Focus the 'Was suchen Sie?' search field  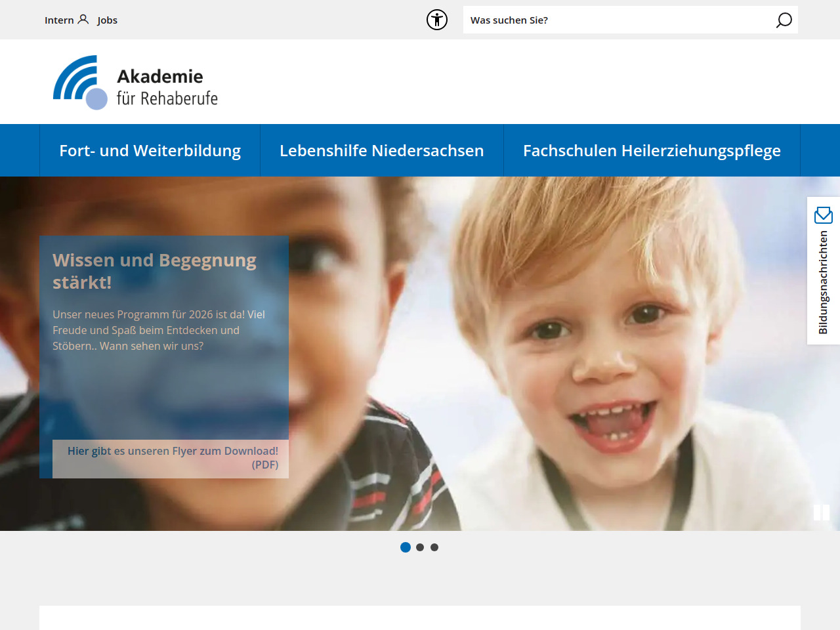[619, 20]
